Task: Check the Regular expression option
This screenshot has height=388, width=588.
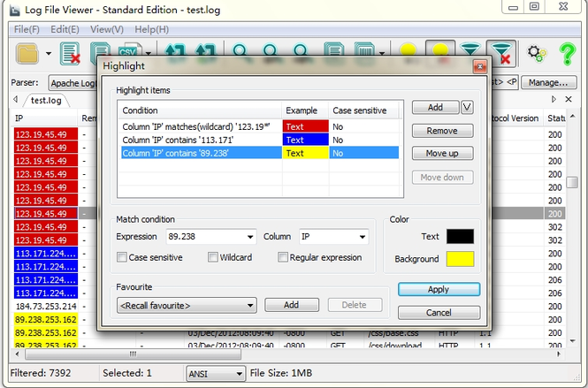Action: click(x=283, y=257)
